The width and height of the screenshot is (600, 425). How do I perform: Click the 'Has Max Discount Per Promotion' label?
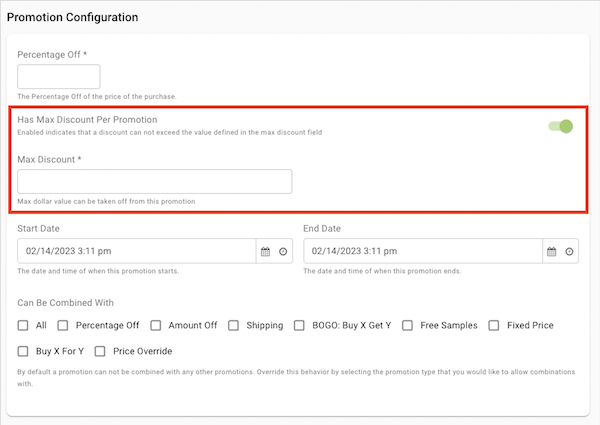(87, 120)
